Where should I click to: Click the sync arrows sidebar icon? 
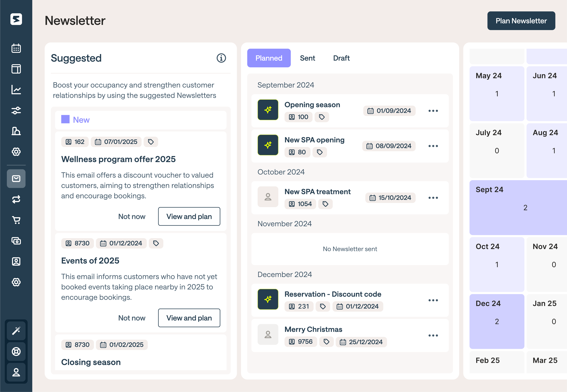click(16, 199)
